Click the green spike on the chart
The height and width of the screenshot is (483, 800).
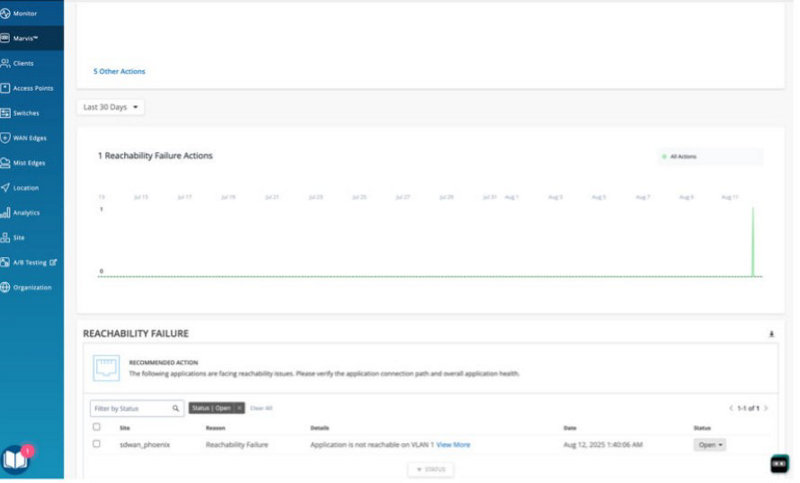(753, 241)
